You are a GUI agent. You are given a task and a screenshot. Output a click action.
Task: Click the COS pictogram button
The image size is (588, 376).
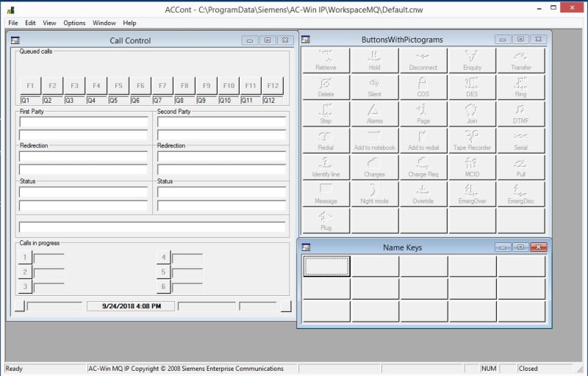point(423,87)
